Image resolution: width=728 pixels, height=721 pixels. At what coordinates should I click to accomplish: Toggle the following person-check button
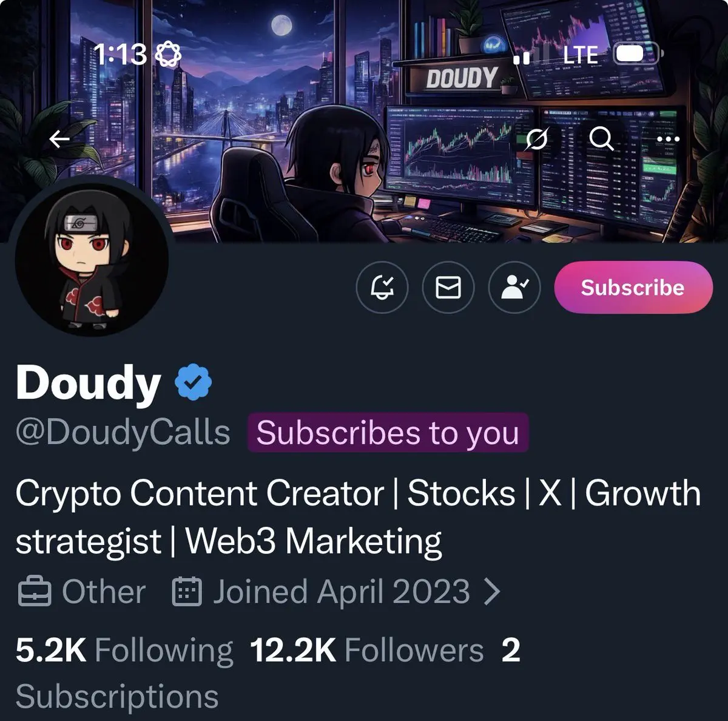click(514, 287)
